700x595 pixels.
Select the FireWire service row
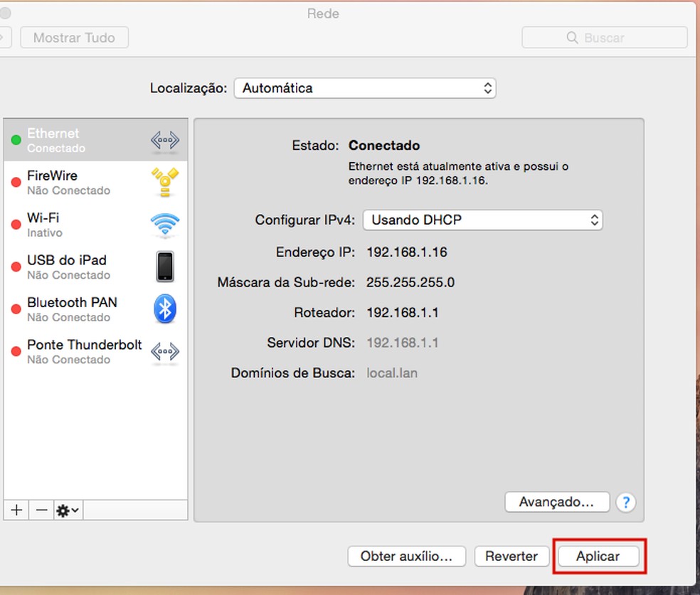click(95, 183)
